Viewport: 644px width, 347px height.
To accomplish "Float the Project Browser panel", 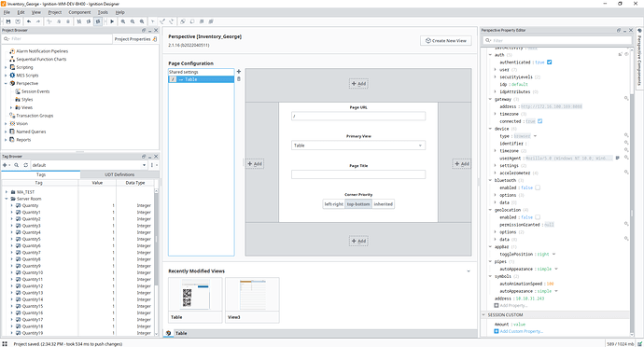I will point(144,31).
